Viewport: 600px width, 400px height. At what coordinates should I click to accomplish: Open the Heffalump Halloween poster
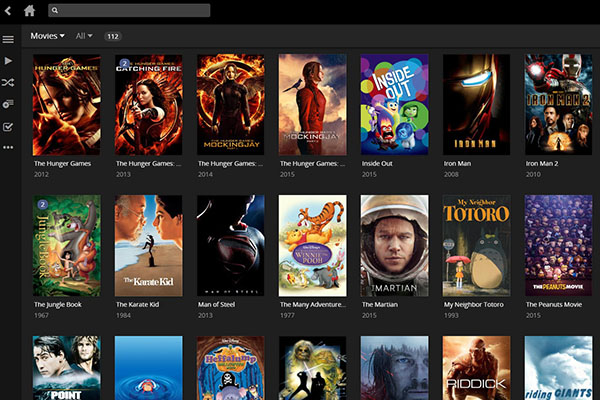coord(230,368)
